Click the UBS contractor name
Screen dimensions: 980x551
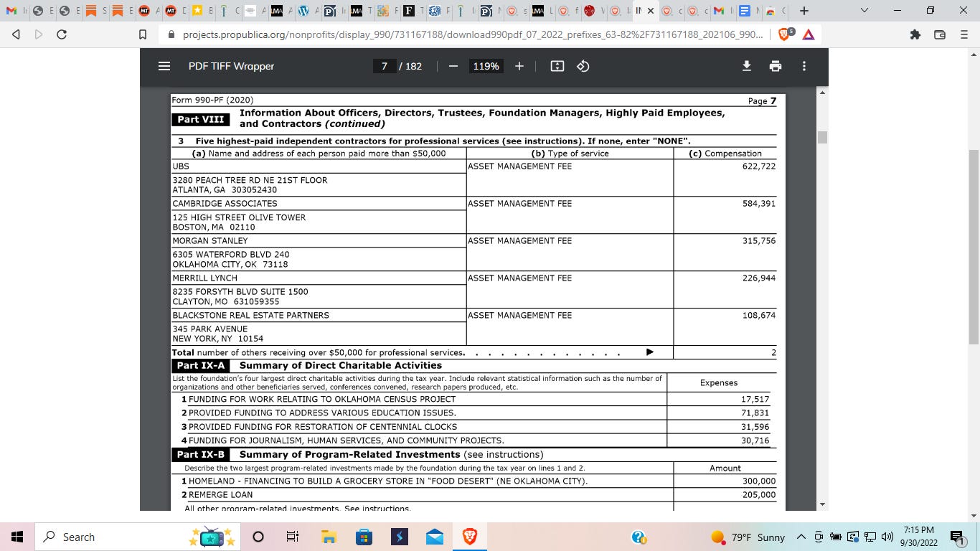181,166
